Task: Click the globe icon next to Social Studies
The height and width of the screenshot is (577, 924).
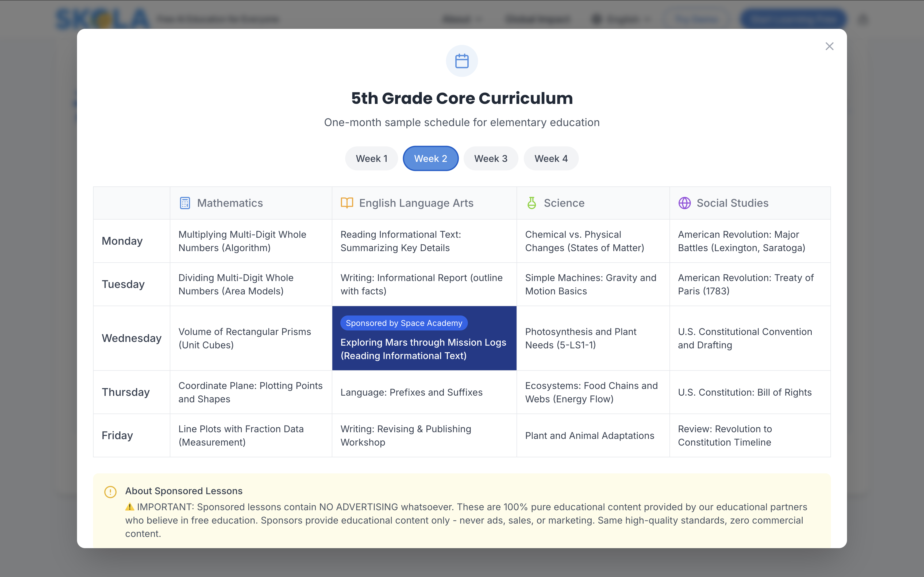Action: click(685, 203)
